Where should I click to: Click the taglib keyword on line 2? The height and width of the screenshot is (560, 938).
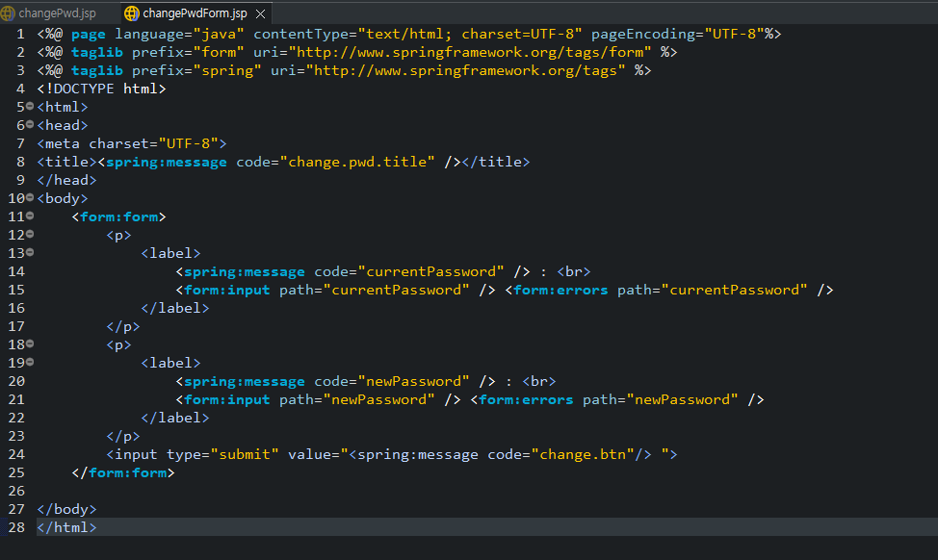coord(97,53)
